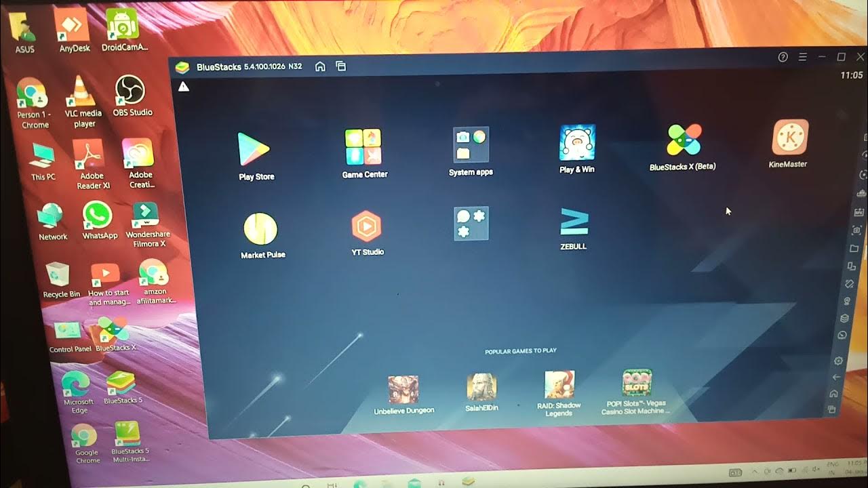Open the Unbelieve Dungeon game tile
Viewport: 868px width, 488px height.
point(403,389)
